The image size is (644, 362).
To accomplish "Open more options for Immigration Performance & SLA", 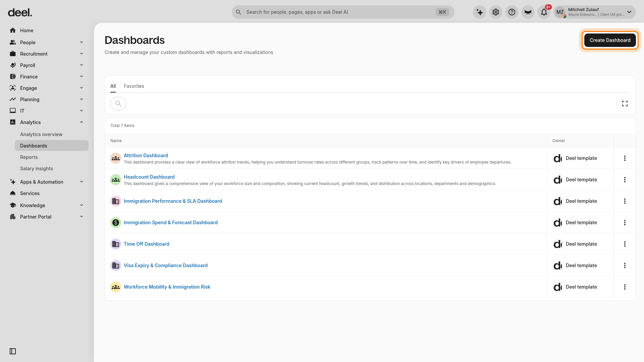I will tap(625, 201).
